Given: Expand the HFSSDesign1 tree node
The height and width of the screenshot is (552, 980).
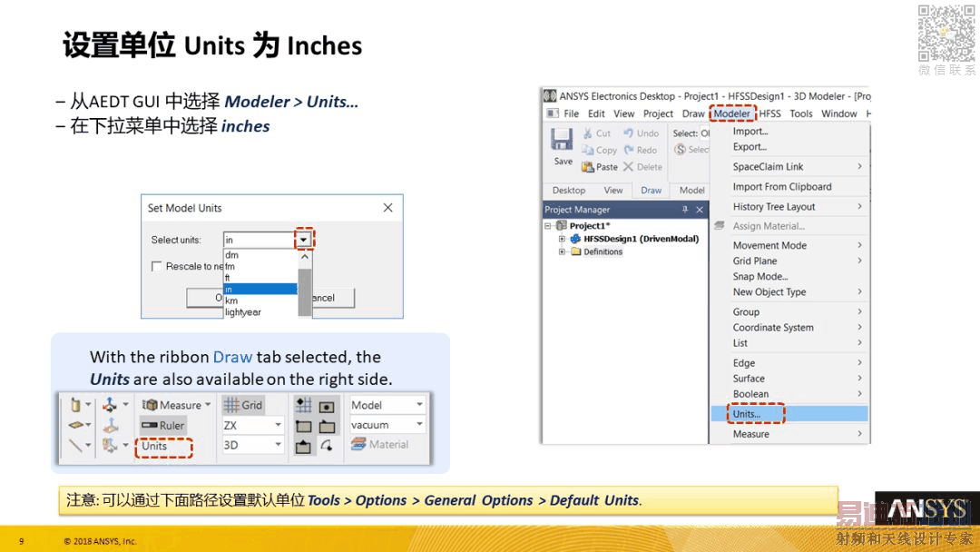Looking at the screenshot, I should tap(562, 239).
